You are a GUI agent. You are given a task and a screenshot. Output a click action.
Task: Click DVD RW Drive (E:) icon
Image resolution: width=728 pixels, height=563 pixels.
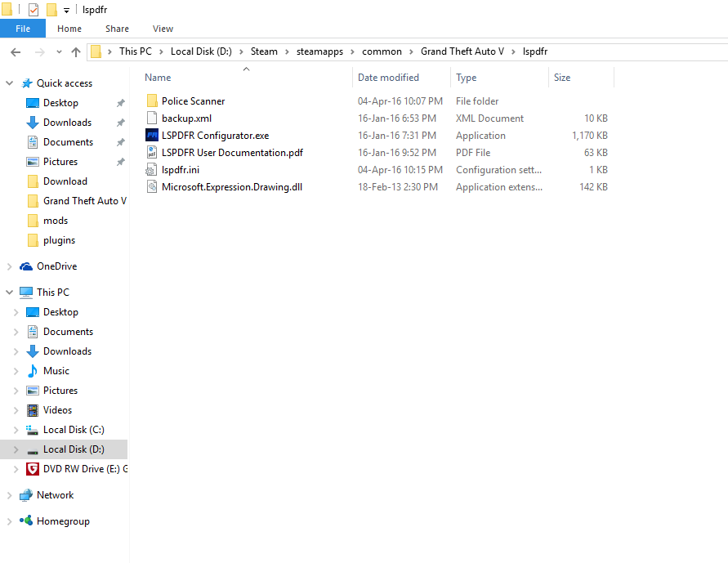tap(33, 469)
